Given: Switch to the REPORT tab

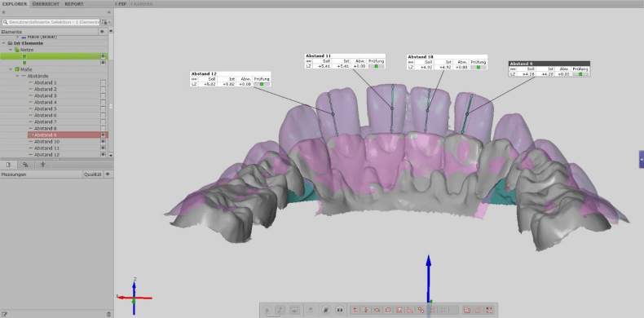Looking at the screenshot, I should [74, 4].
